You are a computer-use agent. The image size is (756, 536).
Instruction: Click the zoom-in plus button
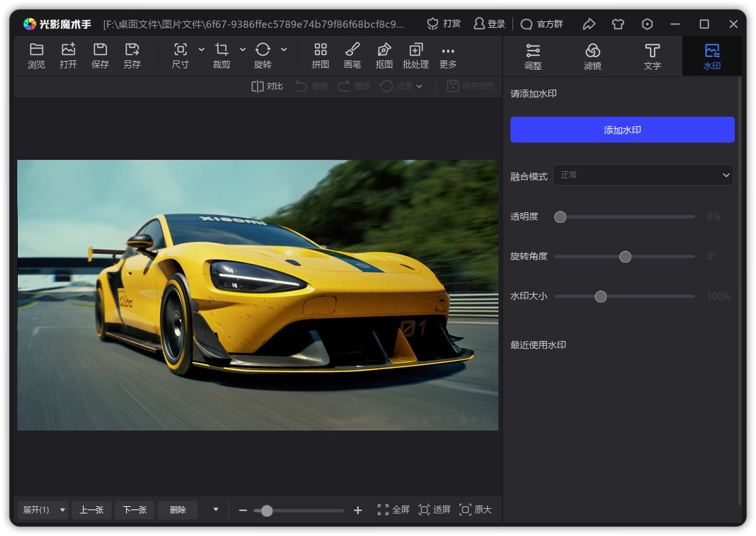click(358, 510)
